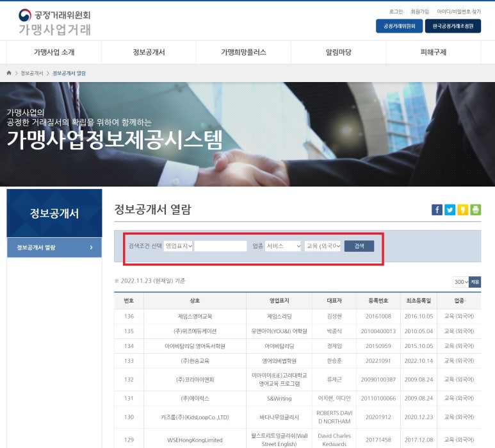Click 제임스영어교육 company name

coord(195,316)
